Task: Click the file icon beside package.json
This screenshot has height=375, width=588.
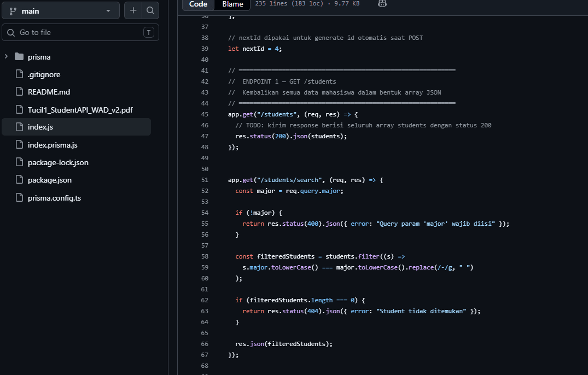Action: pyautogui.click(x=19, y=179)
